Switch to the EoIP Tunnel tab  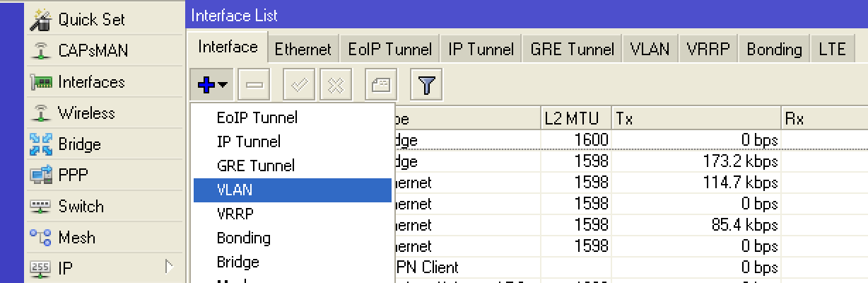[390, 50]
